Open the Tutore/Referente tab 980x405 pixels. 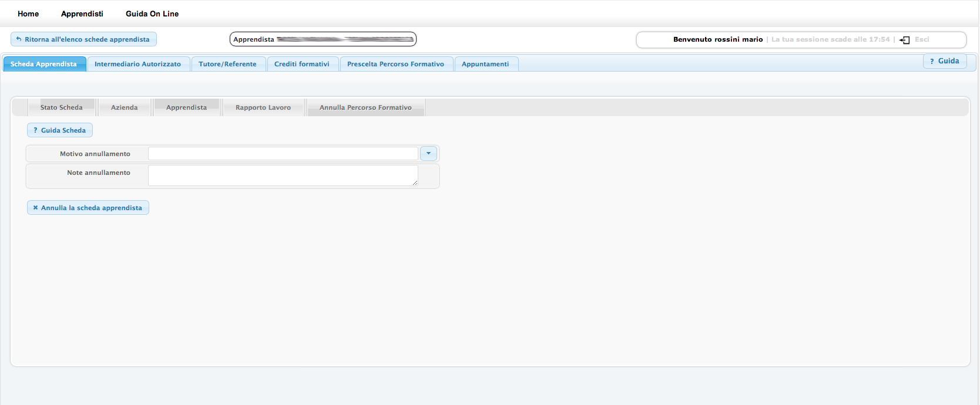pos(227,64)
